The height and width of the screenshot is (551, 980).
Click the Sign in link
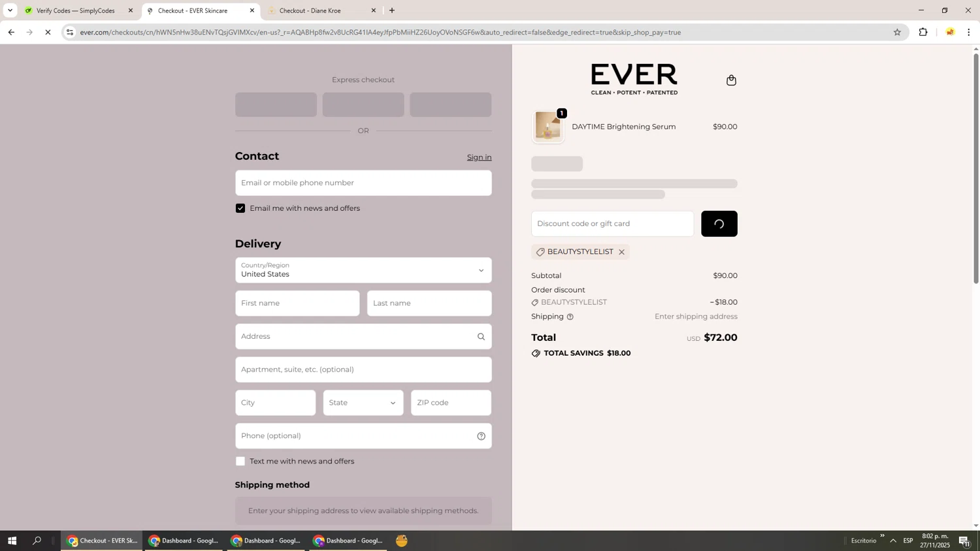click(x=479, y=157)
